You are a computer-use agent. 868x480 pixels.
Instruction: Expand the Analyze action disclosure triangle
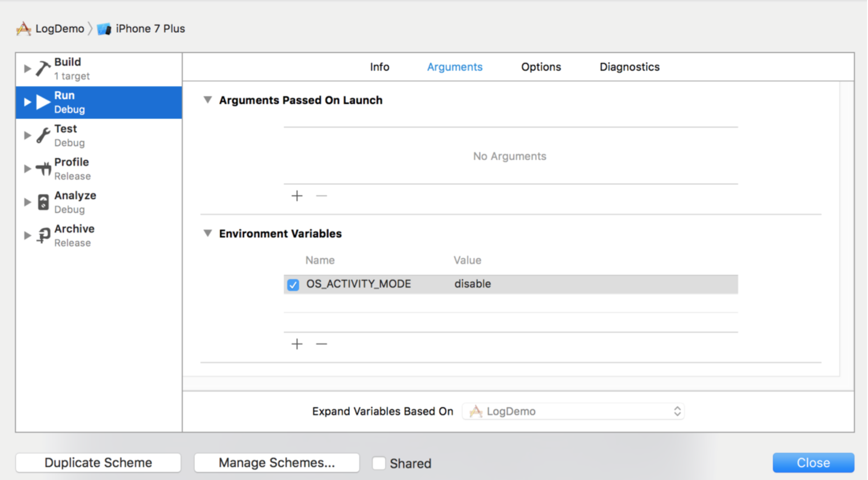pos(28,202)
